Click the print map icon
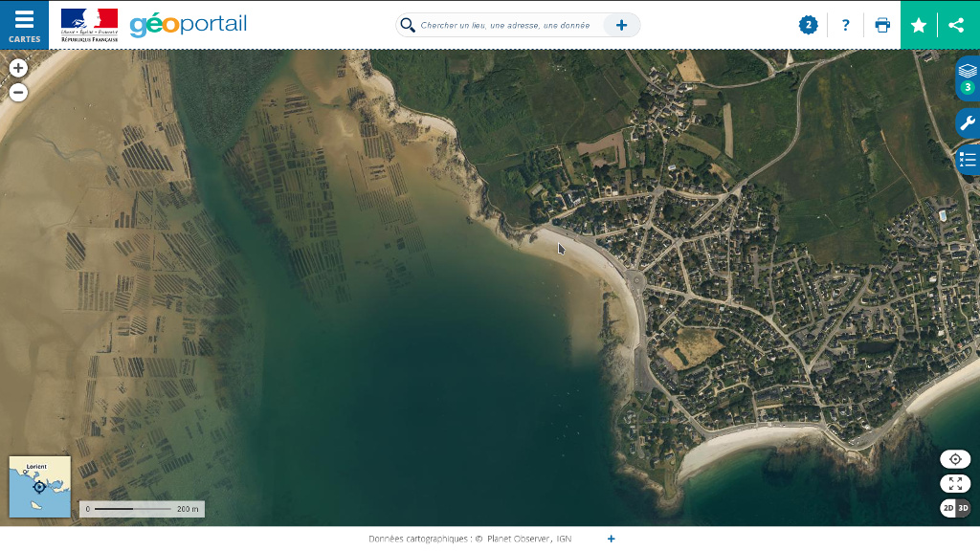 [882, 26]
